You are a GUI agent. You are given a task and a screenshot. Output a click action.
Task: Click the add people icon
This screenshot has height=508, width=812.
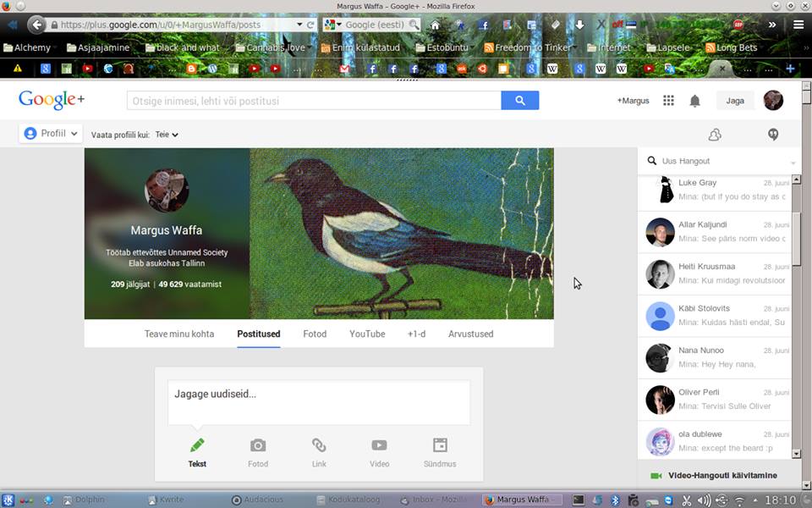tap(715, 135)
